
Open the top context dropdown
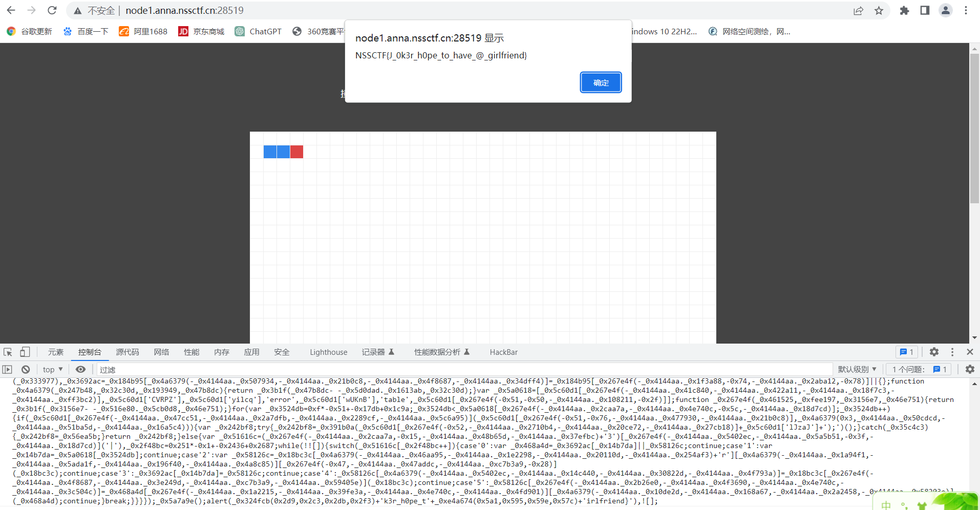[53, 370]
